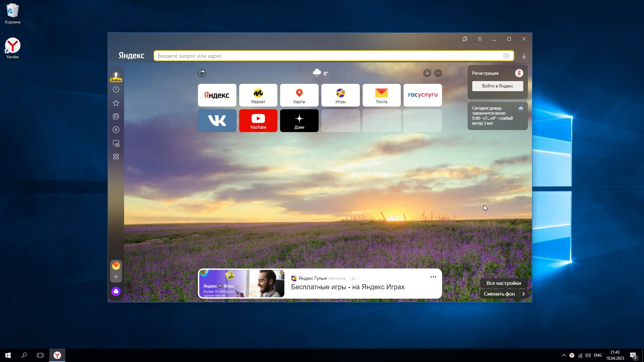The height and width of the screenshot is (362, 644).
Task: Click camera image search icon in address bar
Action: tap(506, 56)
